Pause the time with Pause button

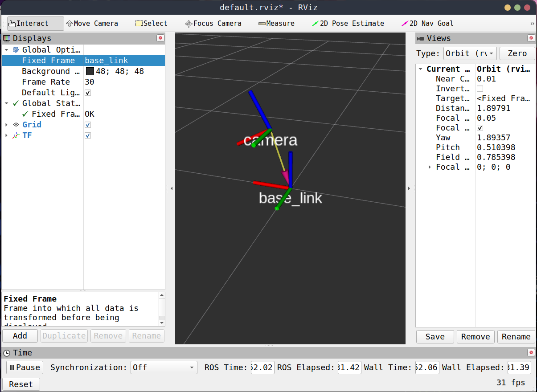25,367
